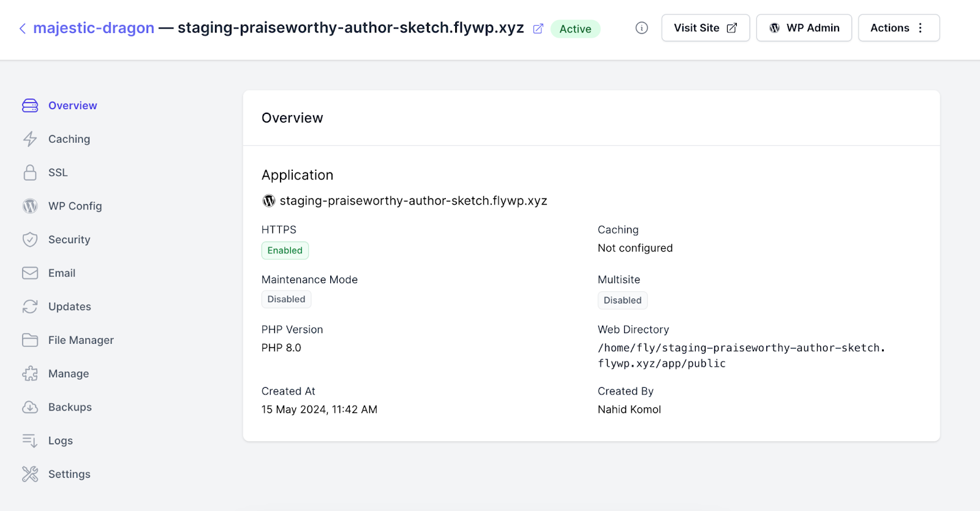Go to the SSL sidebar page
This screenshot has width=980, height=511.
pyautogui.click(x=45, y=173)
